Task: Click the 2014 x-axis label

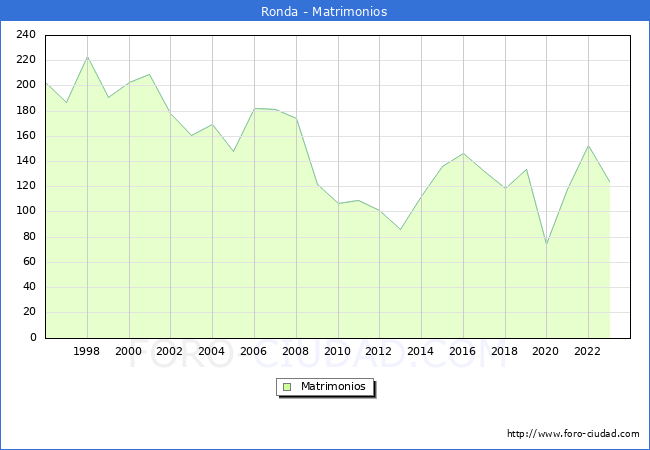Action: point(420,351)
